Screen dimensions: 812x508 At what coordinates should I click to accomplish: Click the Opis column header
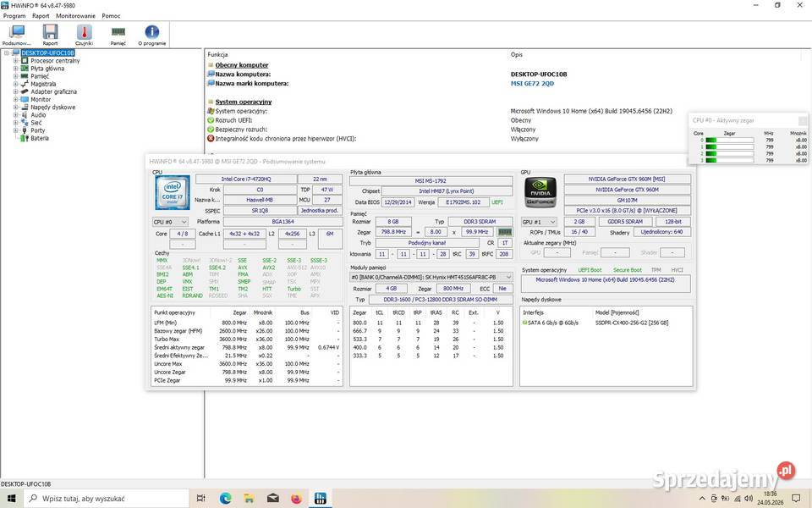tap(516, 54)
